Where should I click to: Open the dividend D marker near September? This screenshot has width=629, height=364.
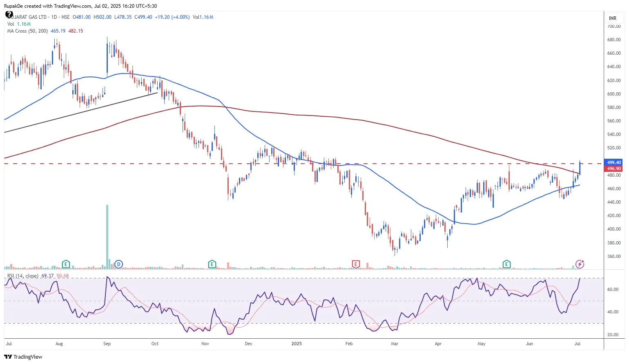click(x=118, y=264)
